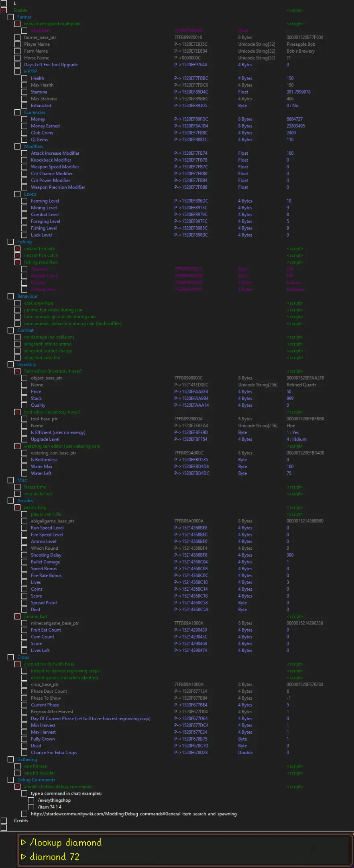Select the Chance For Extra Crops row
Image resolution: width=354 pixels, height=868 pixels.
(x=54, y=752)
